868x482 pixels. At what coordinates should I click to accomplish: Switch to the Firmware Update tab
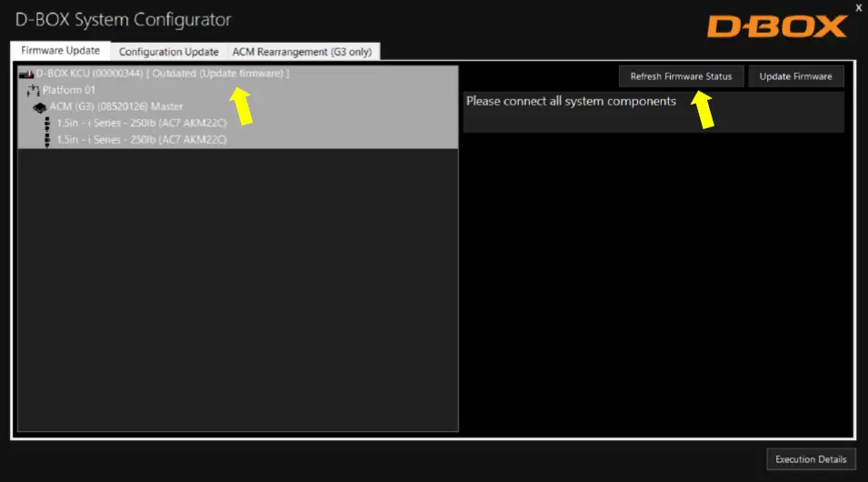pos(60,50)
